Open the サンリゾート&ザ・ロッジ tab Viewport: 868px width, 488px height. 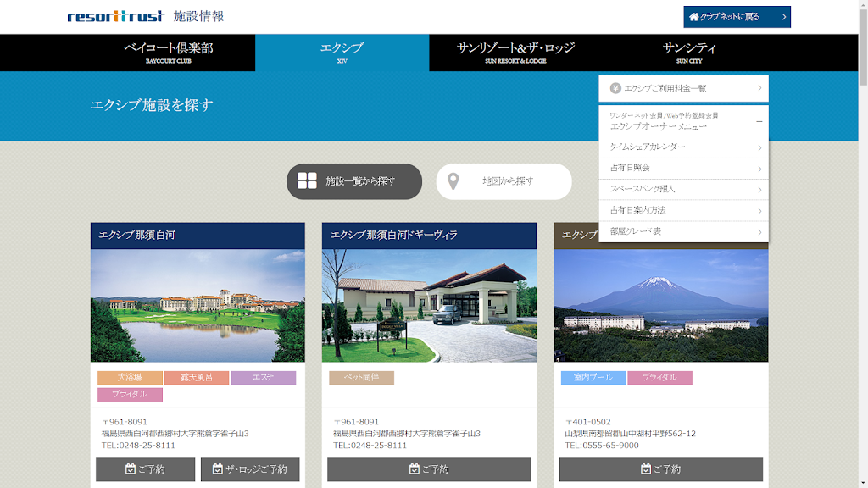(x=515, y=53)
